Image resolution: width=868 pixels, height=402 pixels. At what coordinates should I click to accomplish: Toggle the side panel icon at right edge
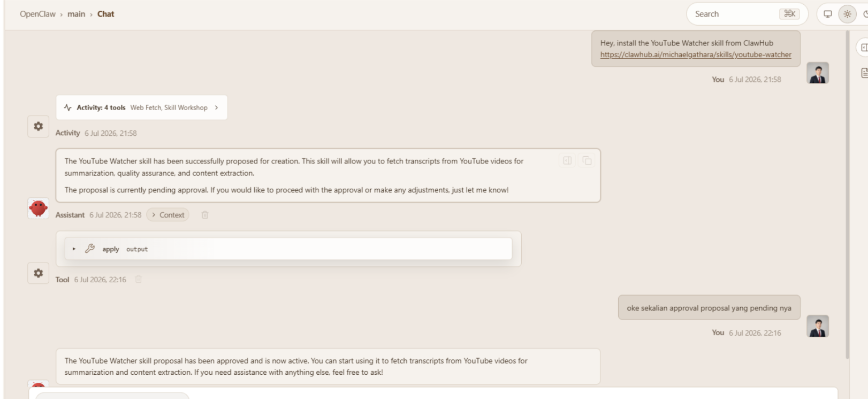(864, 48)
